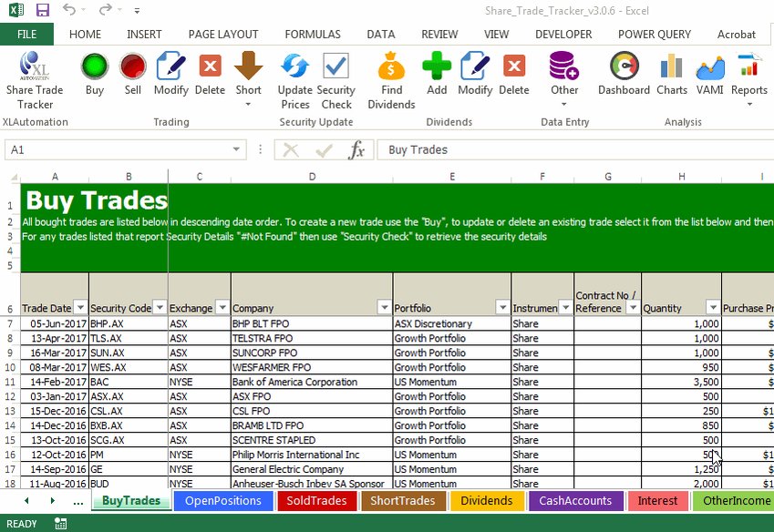Screen dimensions: 774x532
Task: Click Modify in the Trading group
Action: [x=170, y=66]
